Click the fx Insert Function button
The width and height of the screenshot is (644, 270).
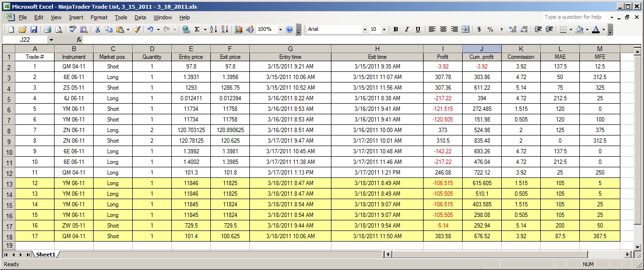[x=79, y=40]
